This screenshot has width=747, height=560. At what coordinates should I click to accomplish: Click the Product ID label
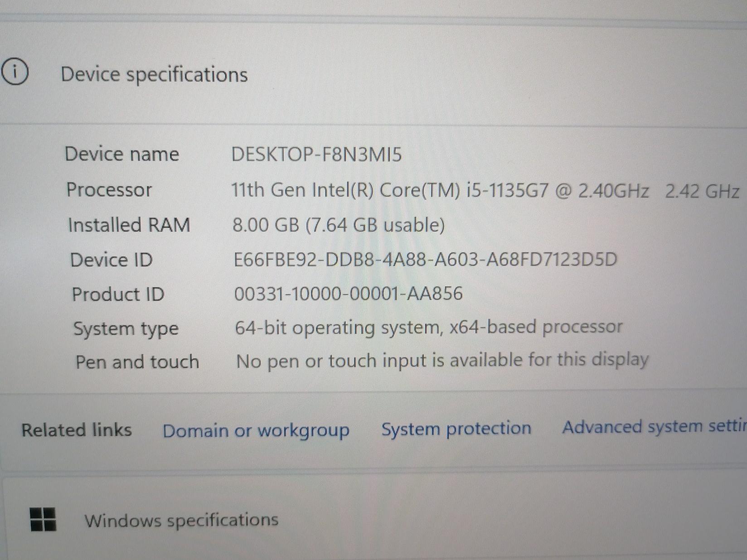point(118,294)
